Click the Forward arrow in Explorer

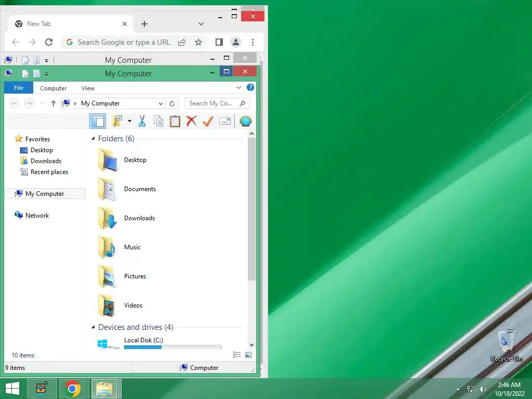29,103
